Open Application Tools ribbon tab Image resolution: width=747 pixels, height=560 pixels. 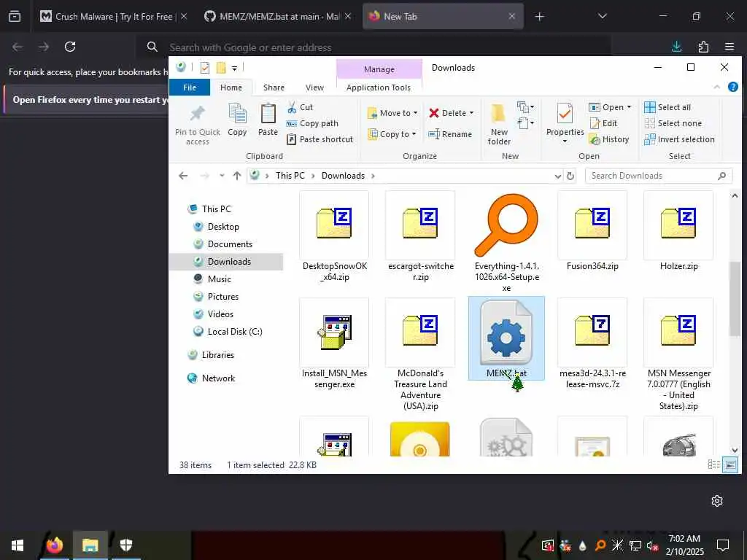pyautogui.click(x=379, y=87)
